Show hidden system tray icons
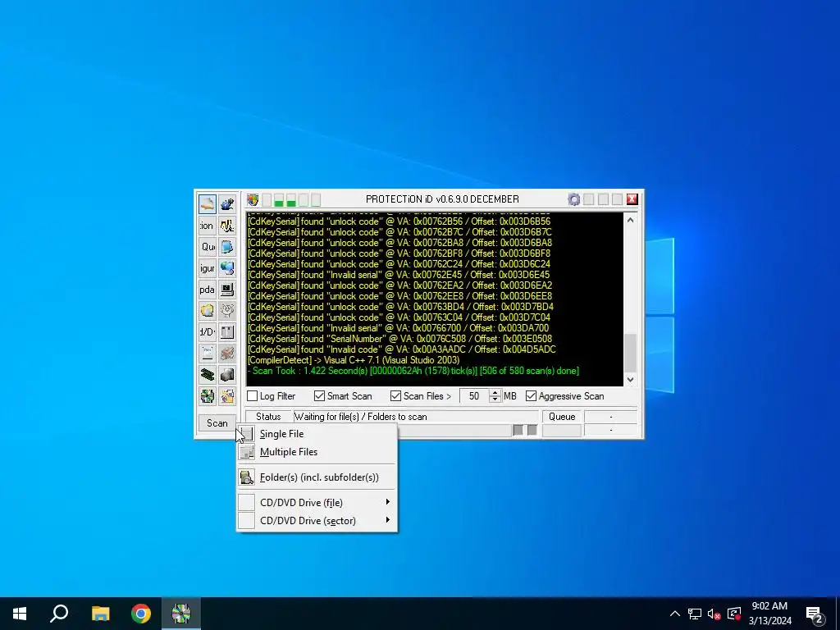840x630 pixels. click(x=675, y=614)
